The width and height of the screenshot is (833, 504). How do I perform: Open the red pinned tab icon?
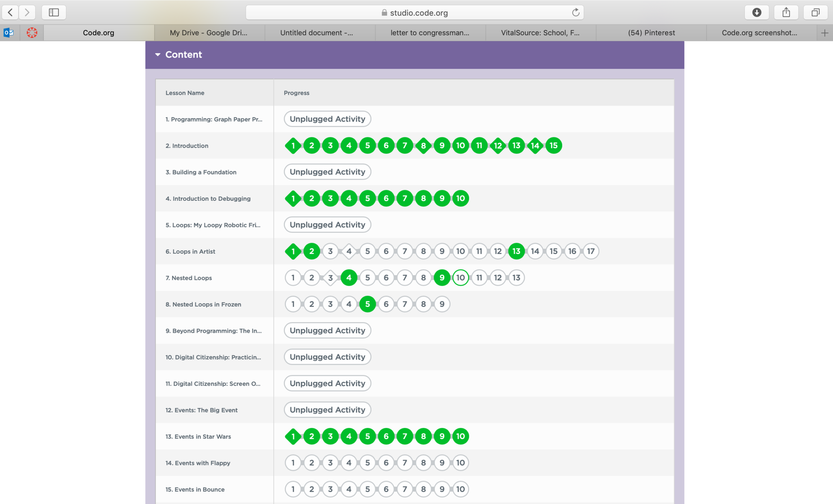coord(32,33)
